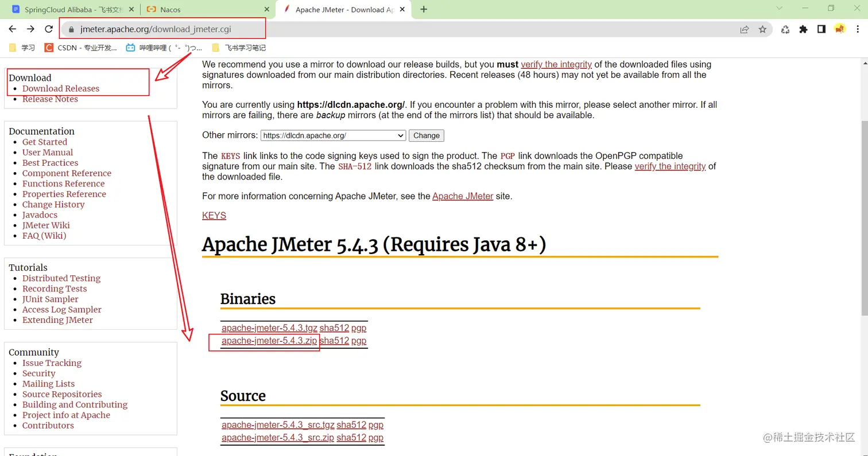Open the CSDN bookmark

81,48
